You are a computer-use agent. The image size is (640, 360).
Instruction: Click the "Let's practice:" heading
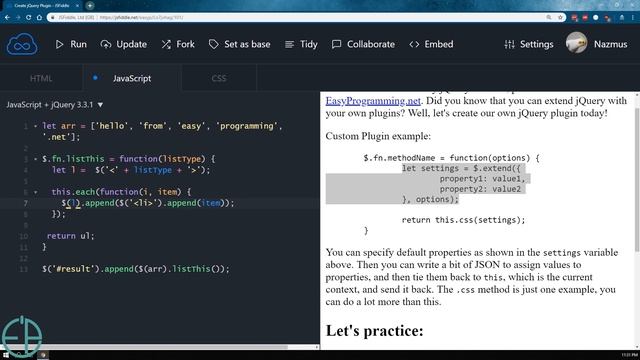tap(374, 331)
